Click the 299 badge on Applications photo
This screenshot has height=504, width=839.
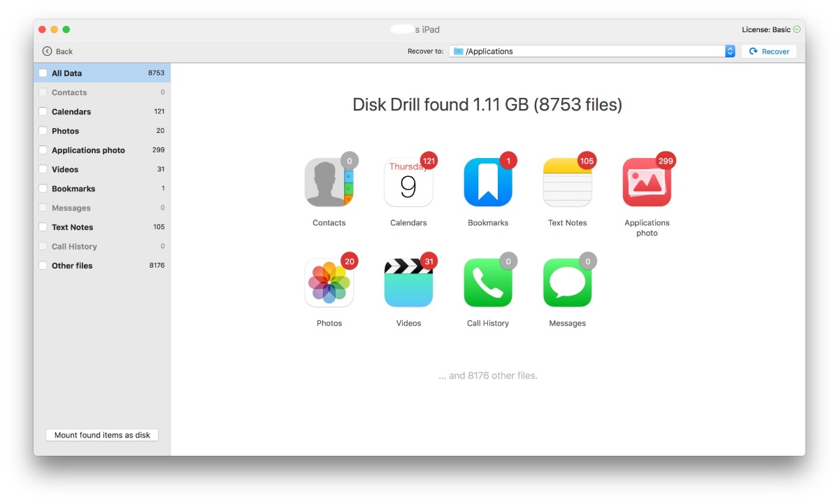click(666, 161)
